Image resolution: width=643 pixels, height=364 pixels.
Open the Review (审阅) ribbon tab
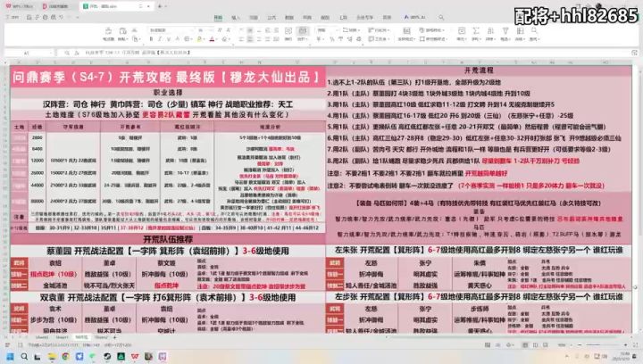(307, 18)
